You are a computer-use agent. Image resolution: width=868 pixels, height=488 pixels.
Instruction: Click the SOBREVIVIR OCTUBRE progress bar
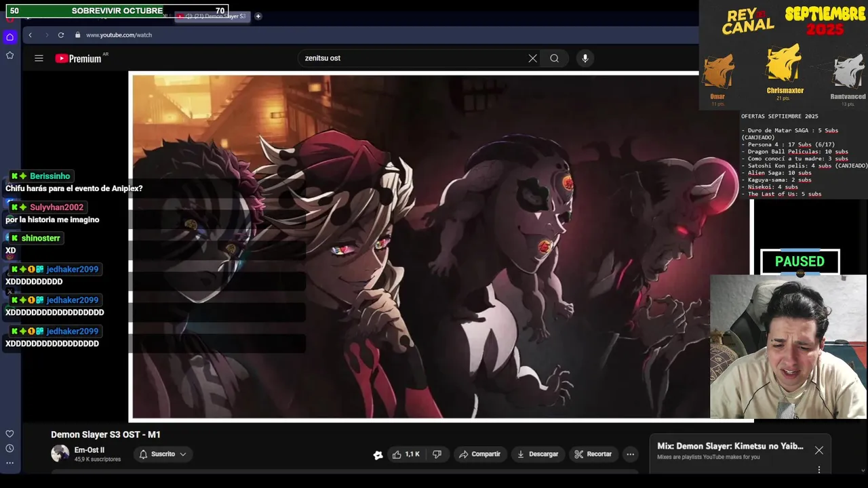[117, 11]
